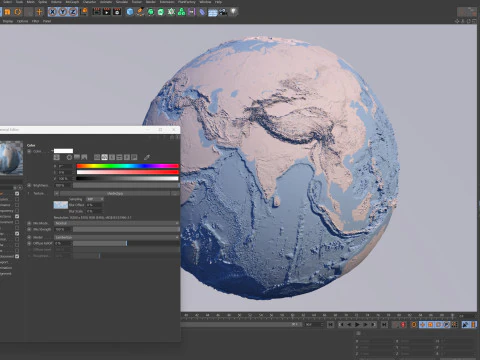480x360 pixels.
Task: Click the texture file name bar
Action: 115,193
